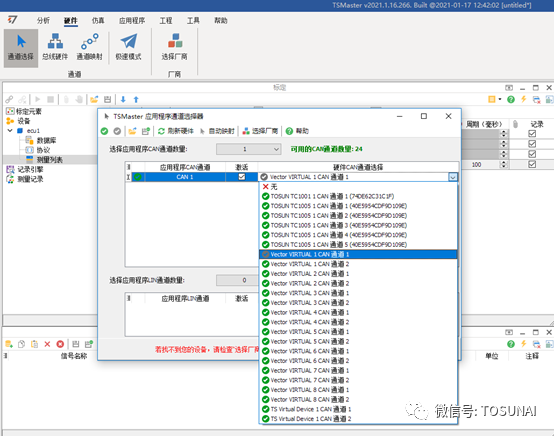Viewport: 554px width, 436px height.
Task: Adjust period stepper in 100 ms row
Action: tap(504, 164)
